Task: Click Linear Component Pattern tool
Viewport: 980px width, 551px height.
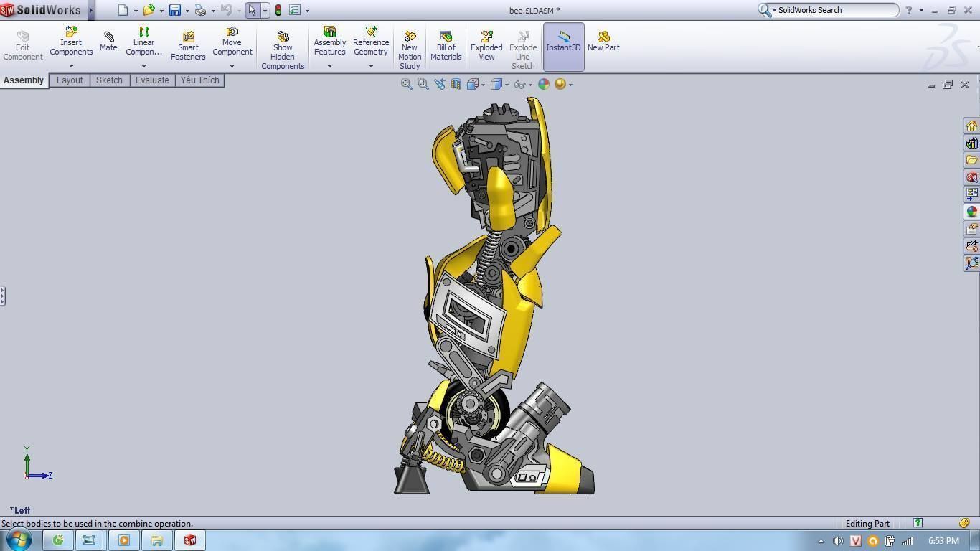Action: pos(143,42)
